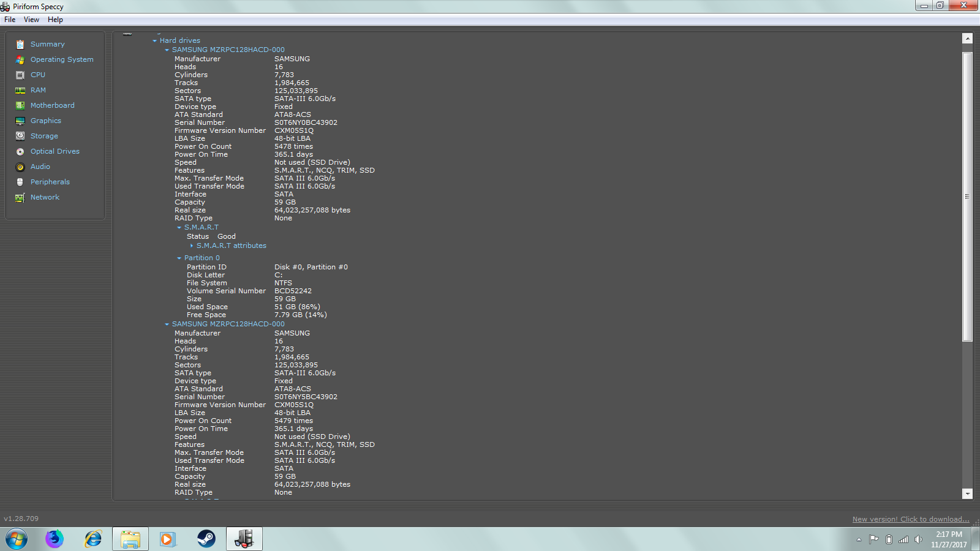This screenshot has height=551, width=980.
Task: Select the Power On Count 5478 times value
Action: 293,146
